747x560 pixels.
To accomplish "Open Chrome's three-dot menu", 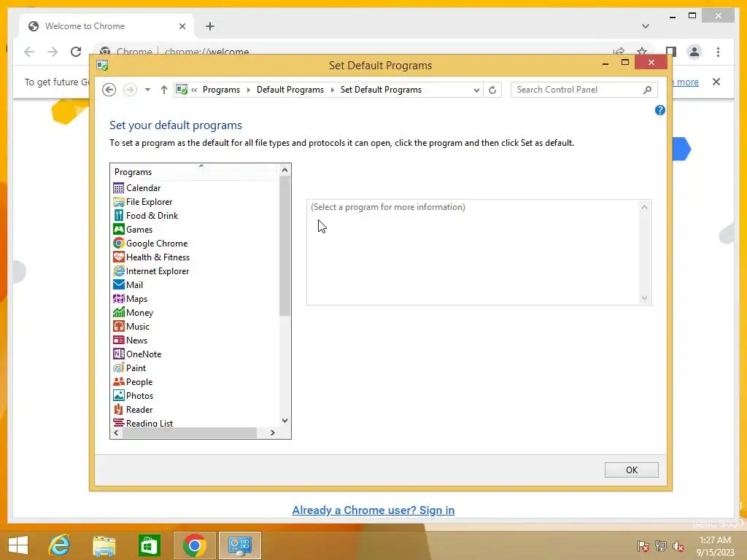I will tap(718, 52).
